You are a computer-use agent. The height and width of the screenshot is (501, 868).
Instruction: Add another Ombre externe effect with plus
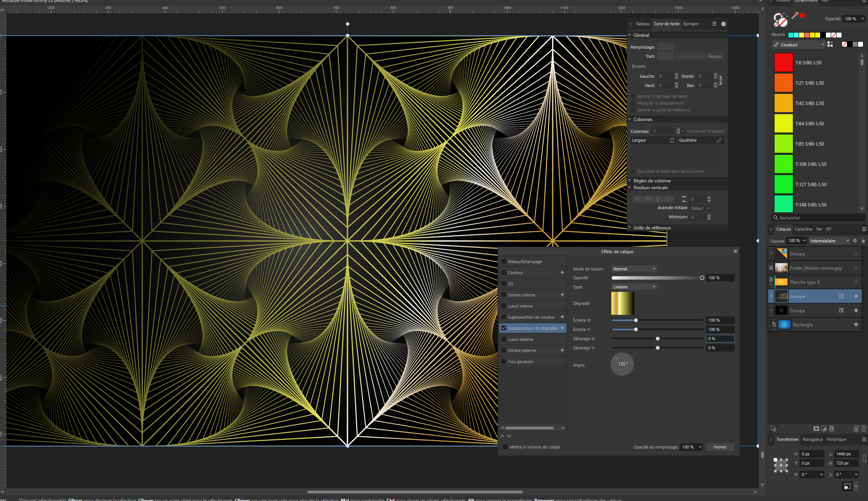tap(562, 350)
